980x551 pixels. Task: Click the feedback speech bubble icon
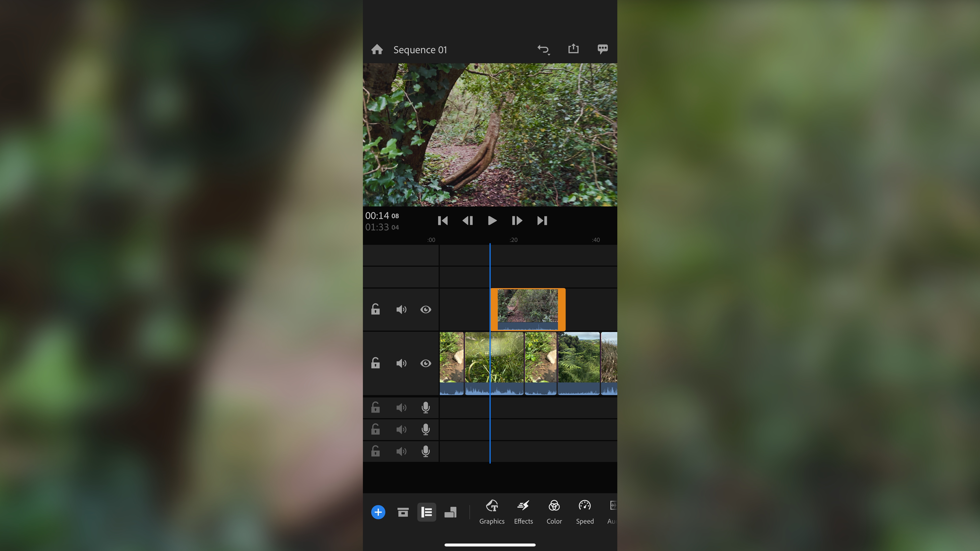tap(602, 49)
